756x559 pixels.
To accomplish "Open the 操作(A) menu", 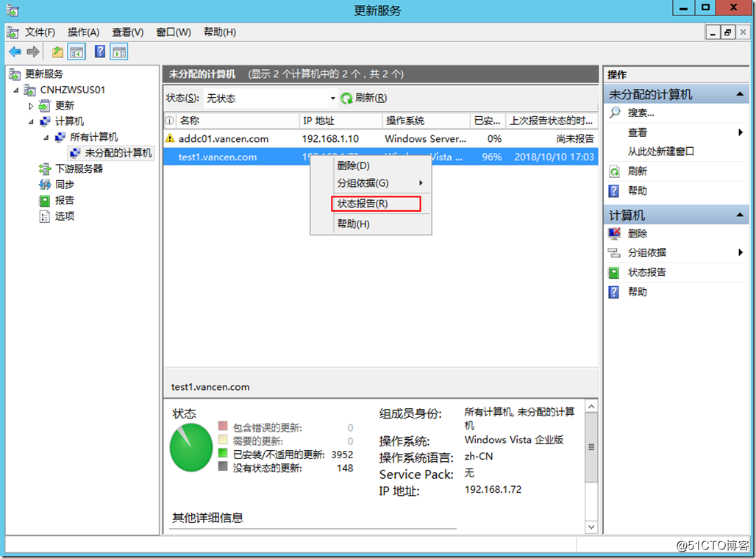I will [83, 32].
